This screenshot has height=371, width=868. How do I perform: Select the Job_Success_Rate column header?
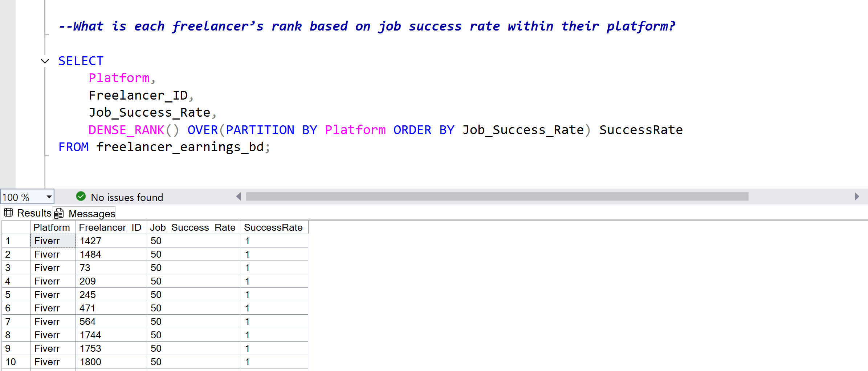pos(193,227)
